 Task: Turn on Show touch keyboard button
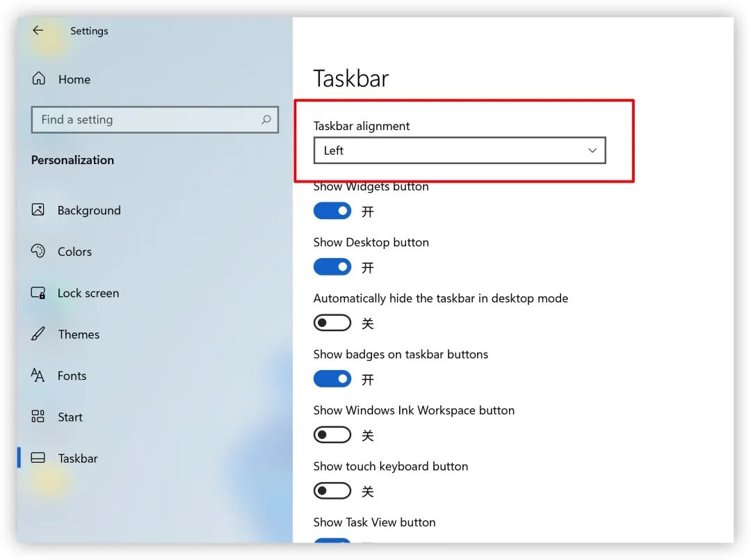(332, 490)
